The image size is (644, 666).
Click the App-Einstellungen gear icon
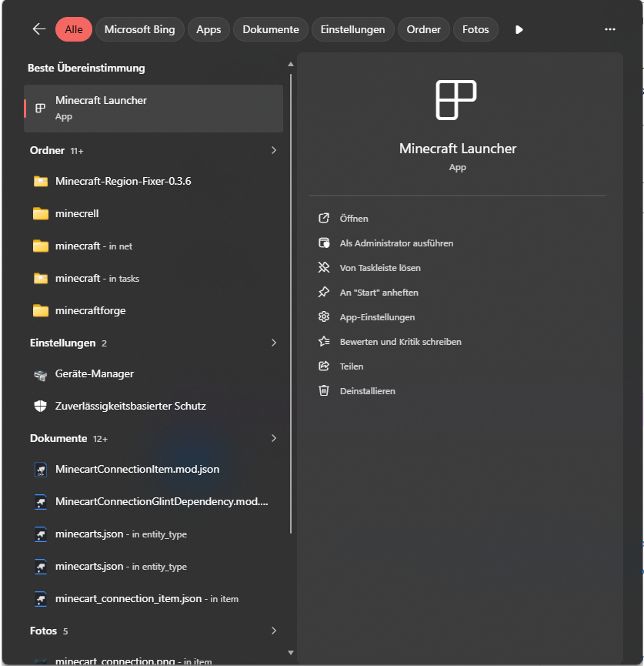pyautogui.click(x=324, y=317)
